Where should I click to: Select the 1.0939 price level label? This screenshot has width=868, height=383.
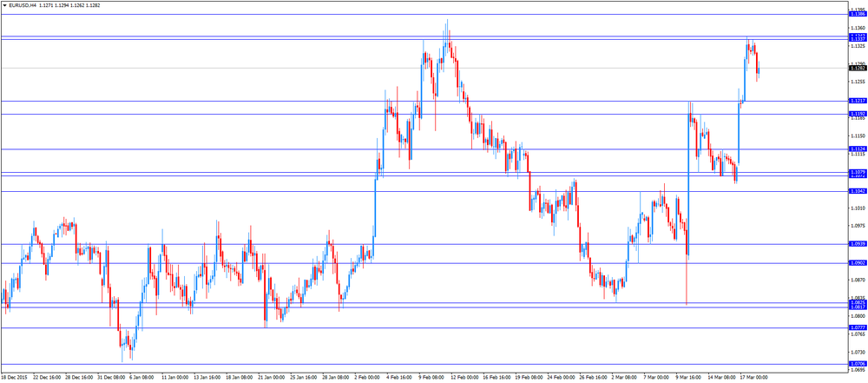[858, 244]
